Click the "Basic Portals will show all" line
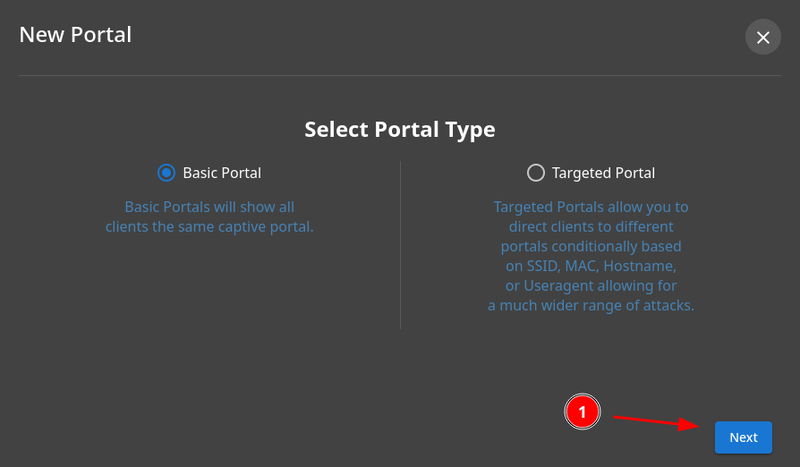Viewport: 800px width, 467px height. (209, 207)
